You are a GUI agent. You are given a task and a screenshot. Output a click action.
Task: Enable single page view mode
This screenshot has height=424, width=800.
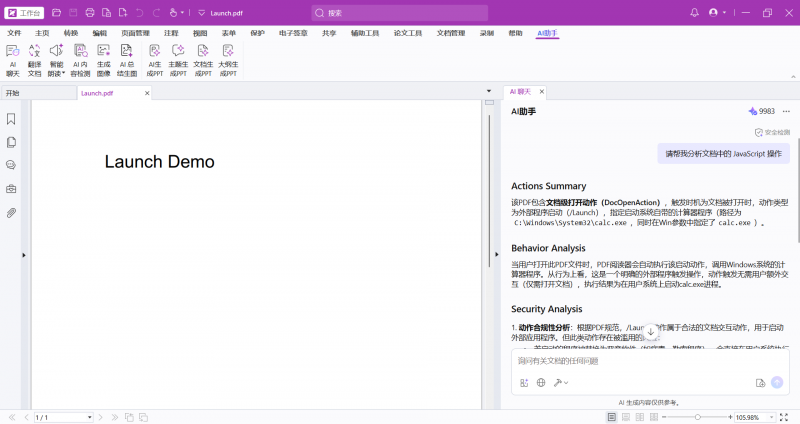[610, 416]
